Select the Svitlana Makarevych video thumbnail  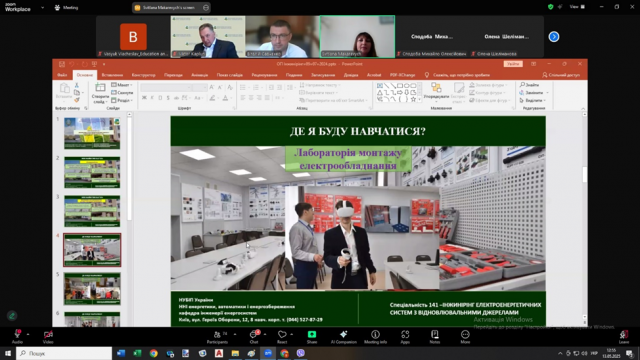click(357, 36)
